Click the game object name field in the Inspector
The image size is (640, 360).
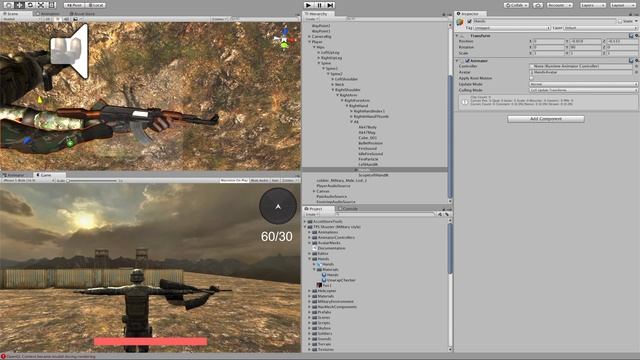544,21
